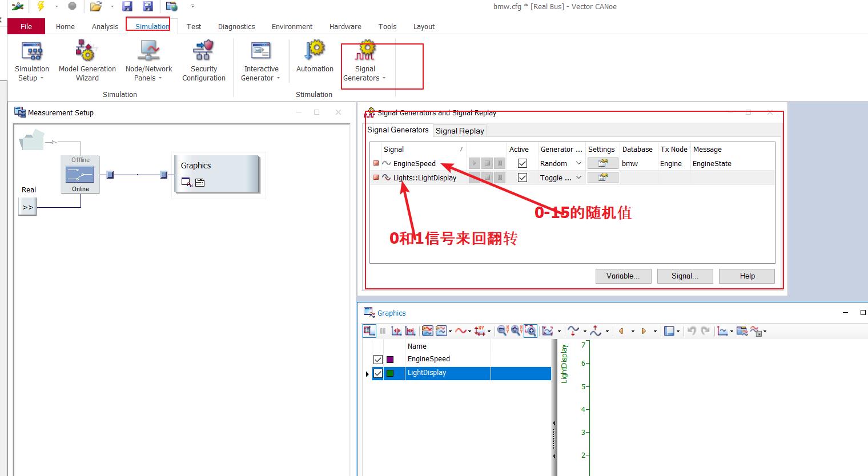Click the purple EngineSpeed color swatch

[x=390, y=360]
